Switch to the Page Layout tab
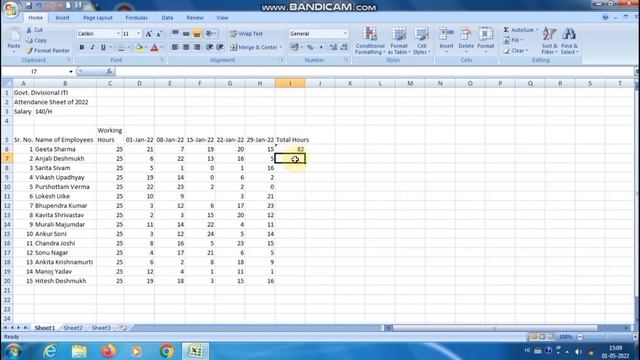Screen dimensions: 640x360 [98, 18]
